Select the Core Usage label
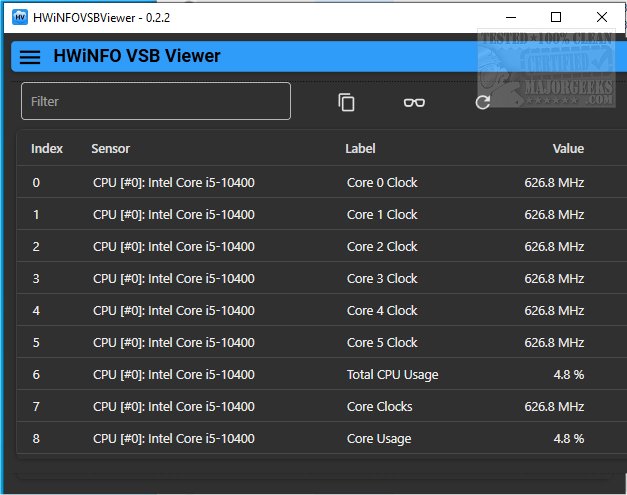The height and width of the screenshot is (495, 627). (x=379, y=439)
